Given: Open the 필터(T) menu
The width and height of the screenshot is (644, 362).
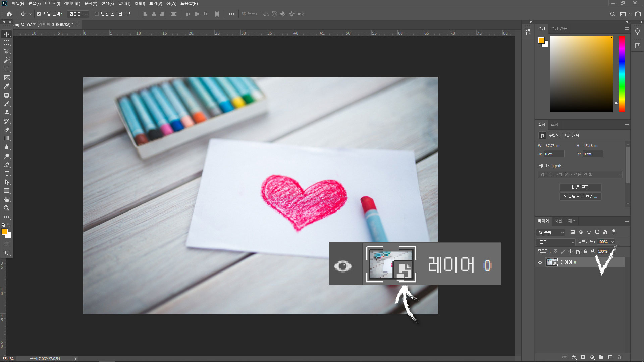Looking at the screenshot, I should pos(124,3).
